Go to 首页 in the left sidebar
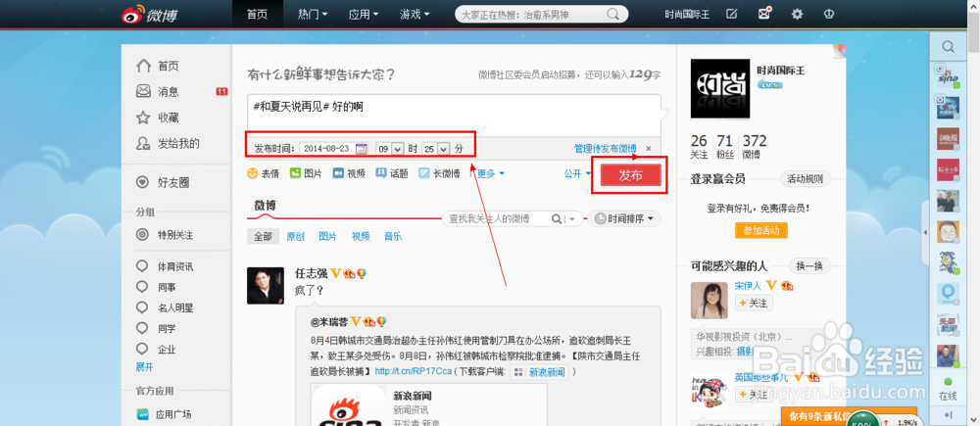Screen dimensions: 980x426 158,66
